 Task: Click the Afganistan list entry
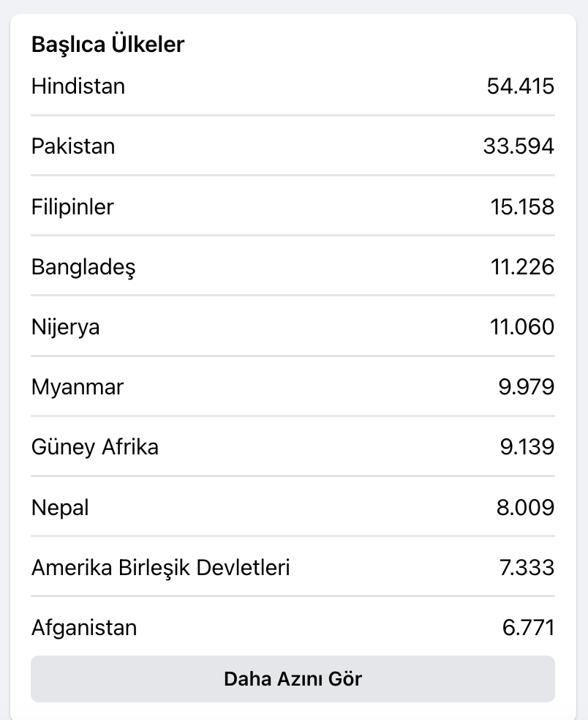[x=293, y=627]
